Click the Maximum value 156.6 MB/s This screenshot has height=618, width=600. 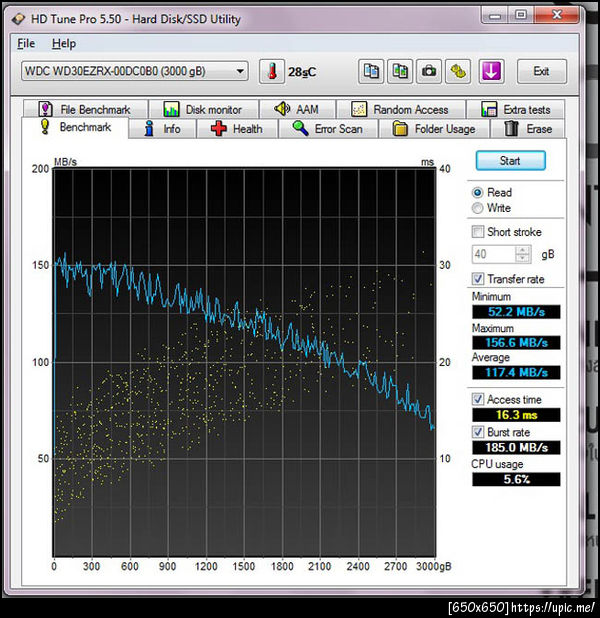pyautogui.click(x=516, y=343)
